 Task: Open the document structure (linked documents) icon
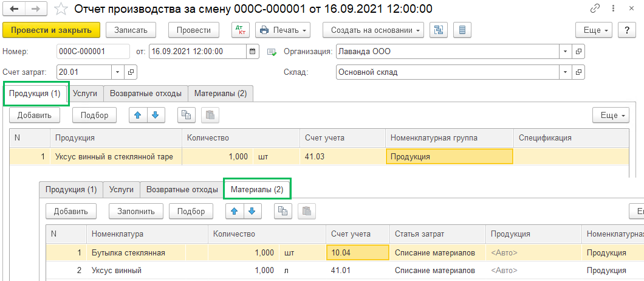click(439, 30)
